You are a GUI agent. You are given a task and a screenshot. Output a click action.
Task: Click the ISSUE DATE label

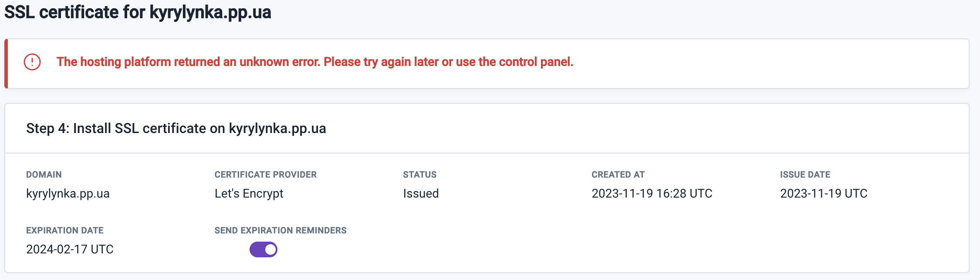point(805,174)
